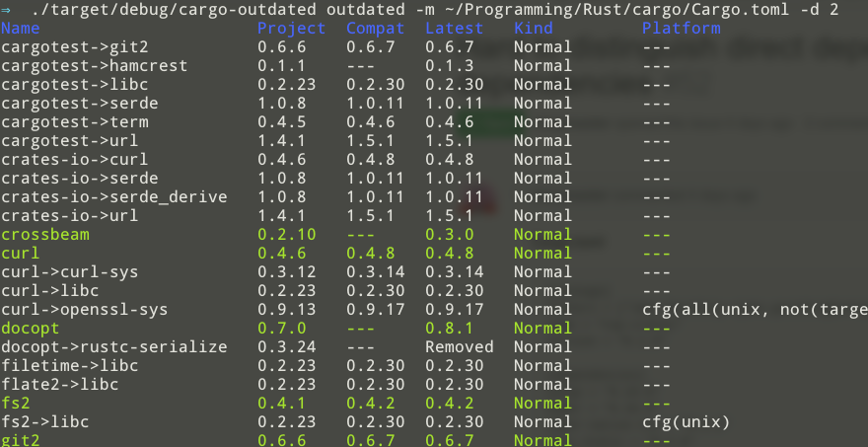868x447 pixels.
Task: Click the Removed value for docopt->rustc-serialize
Action: 460,348
